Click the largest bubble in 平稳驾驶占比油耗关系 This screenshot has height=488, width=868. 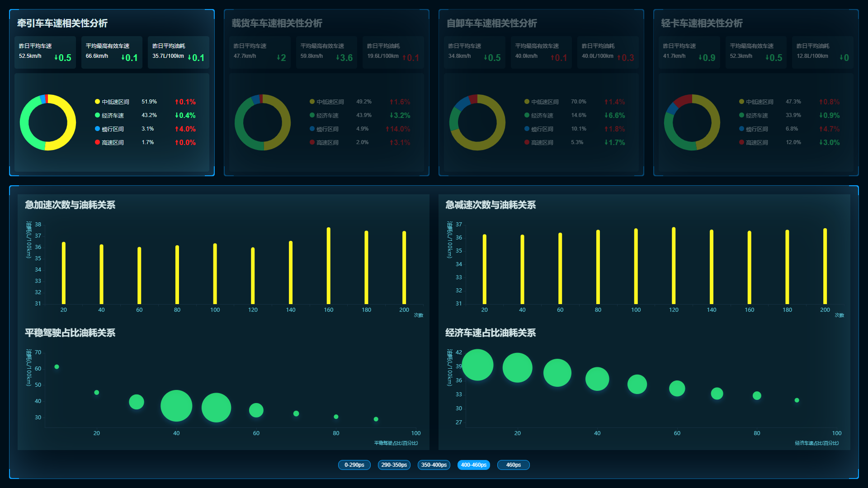pos(176,406)
